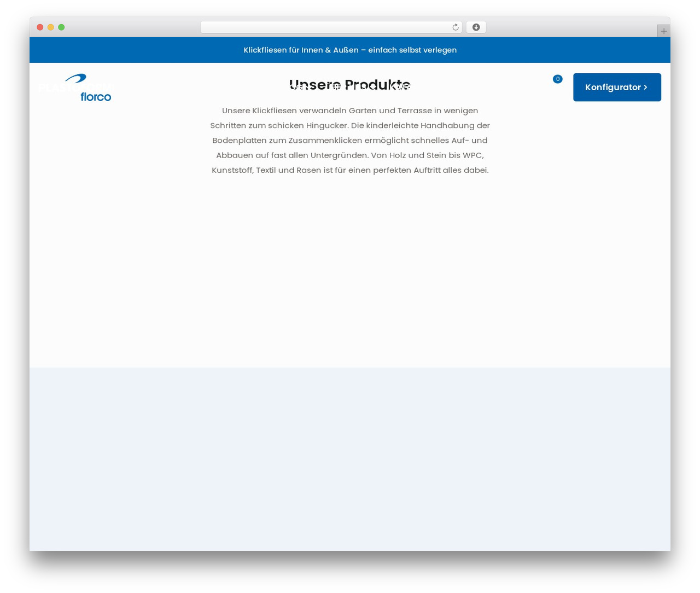Click the paragraph starting 'Unsere Klickfliesen verwandeln'
This screenshot has width=700, height=593.
tap(350, 140)
